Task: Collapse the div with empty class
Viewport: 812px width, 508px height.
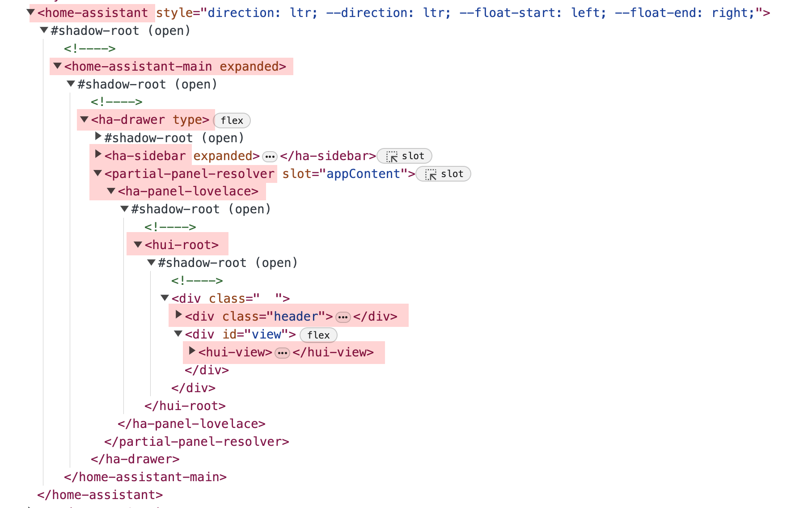Action: click(x=165, y=298)
